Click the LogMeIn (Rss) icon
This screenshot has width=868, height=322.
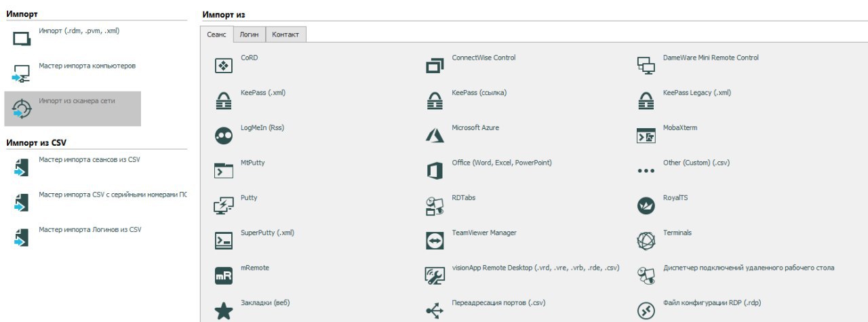coord(223,136)
